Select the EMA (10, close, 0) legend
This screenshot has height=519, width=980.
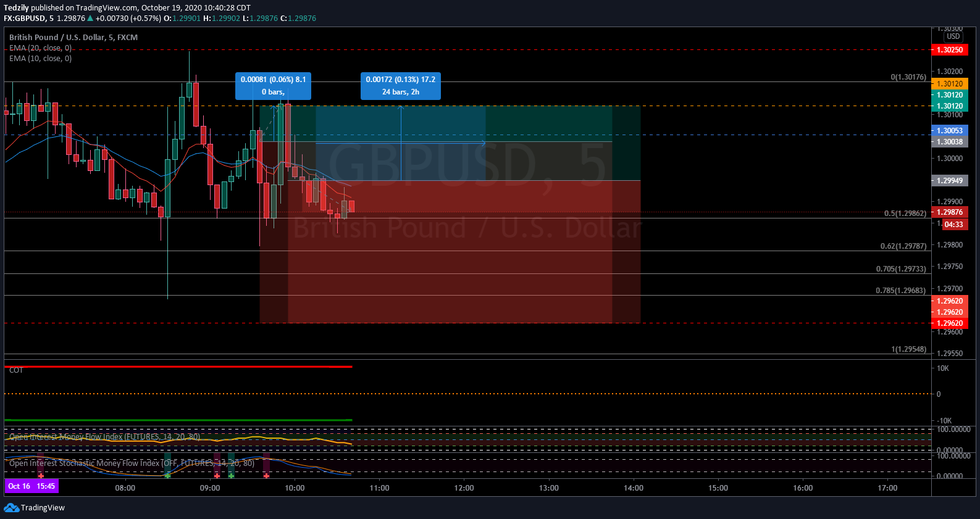click(40, 59)
